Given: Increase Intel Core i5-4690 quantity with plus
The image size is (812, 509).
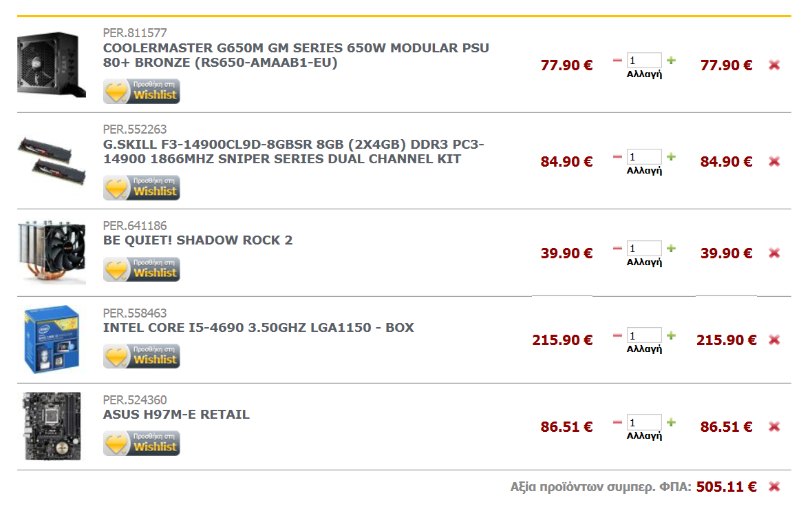Looking at the screenshot, I should pyautogui.click(x=671, y=335).
